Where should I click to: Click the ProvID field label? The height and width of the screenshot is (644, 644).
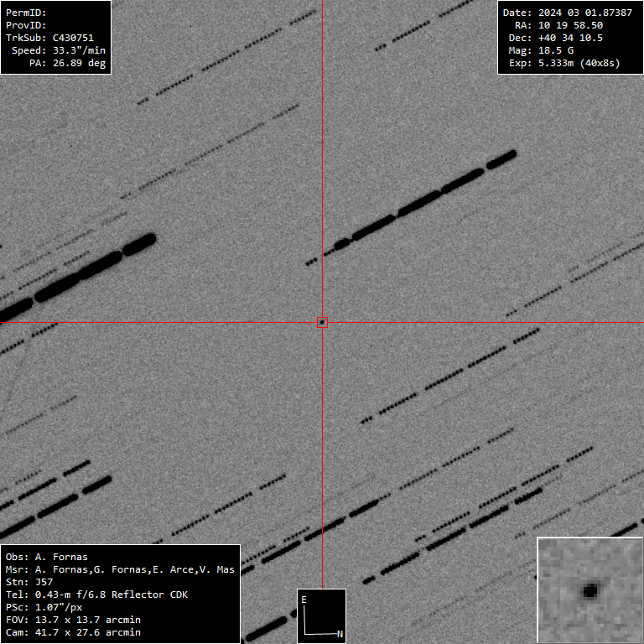[x=26, y=25]
